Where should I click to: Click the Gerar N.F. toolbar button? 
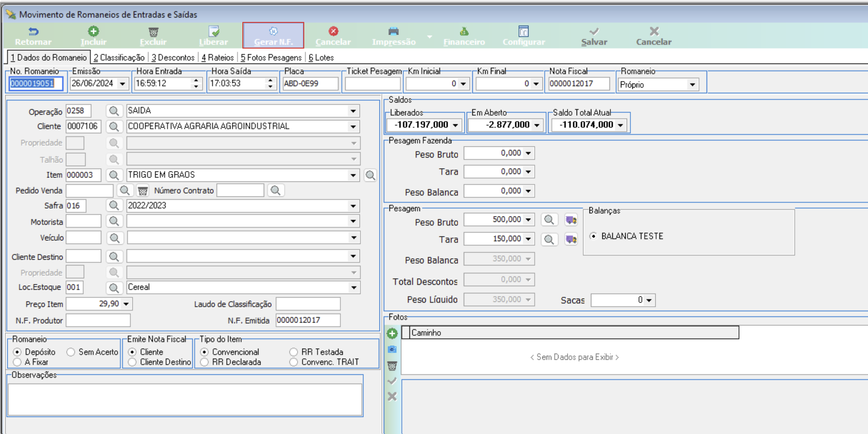273,36
